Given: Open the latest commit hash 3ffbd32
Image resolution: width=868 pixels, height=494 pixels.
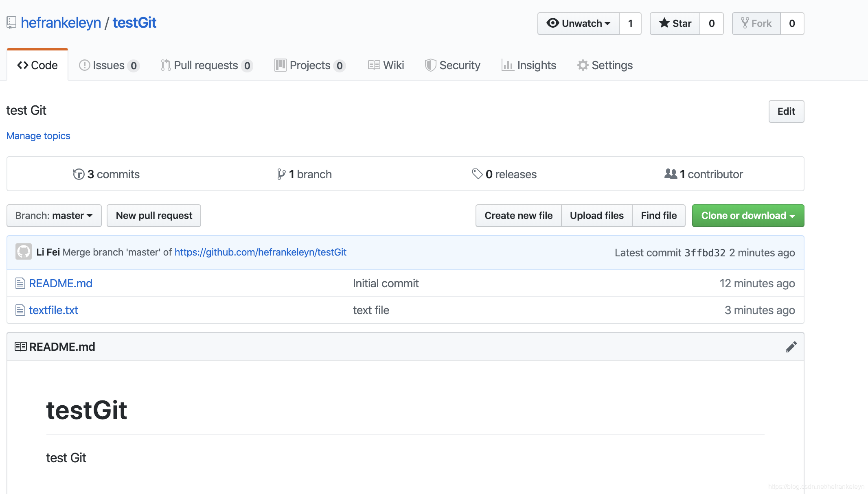Looking at the screenshot, I should coord(705,253).
